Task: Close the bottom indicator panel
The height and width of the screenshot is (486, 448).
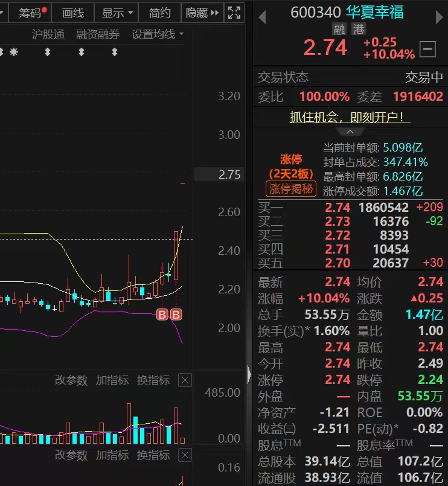Action: pyautogui.click(x=185, y=455)
